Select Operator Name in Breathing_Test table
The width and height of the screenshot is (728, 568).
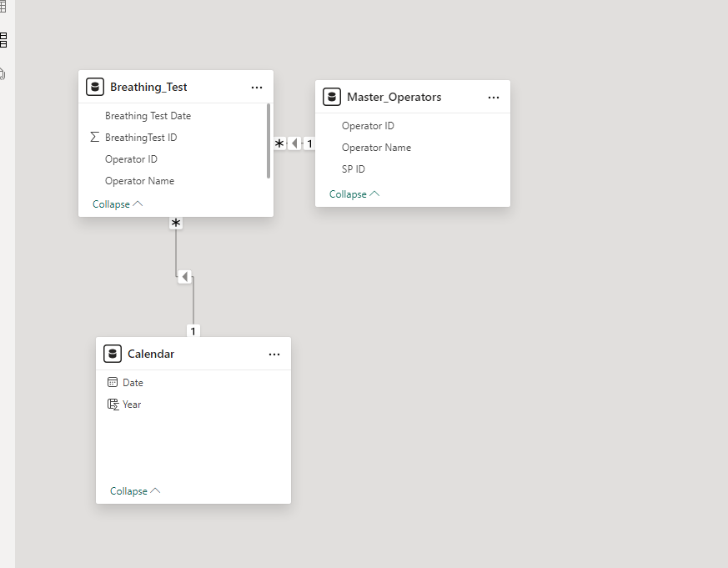point(139,181)
